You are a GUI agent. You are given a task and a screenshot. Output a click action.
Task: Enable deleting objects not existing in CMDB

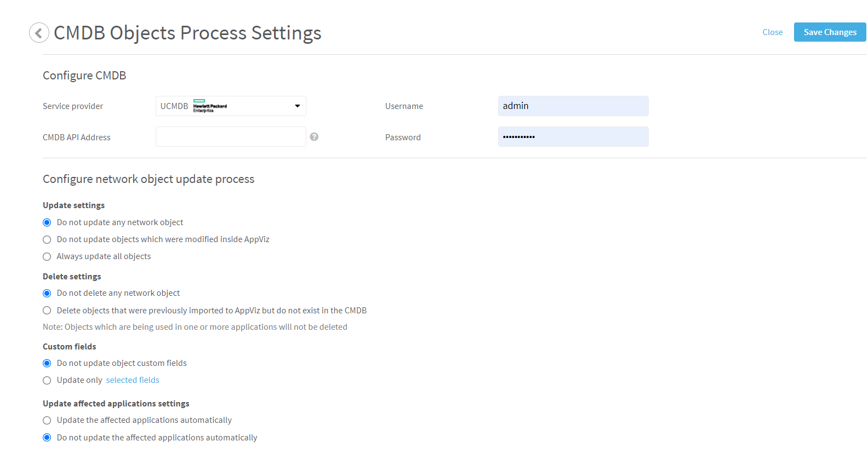pyautogui.click(x=47, y=311)
